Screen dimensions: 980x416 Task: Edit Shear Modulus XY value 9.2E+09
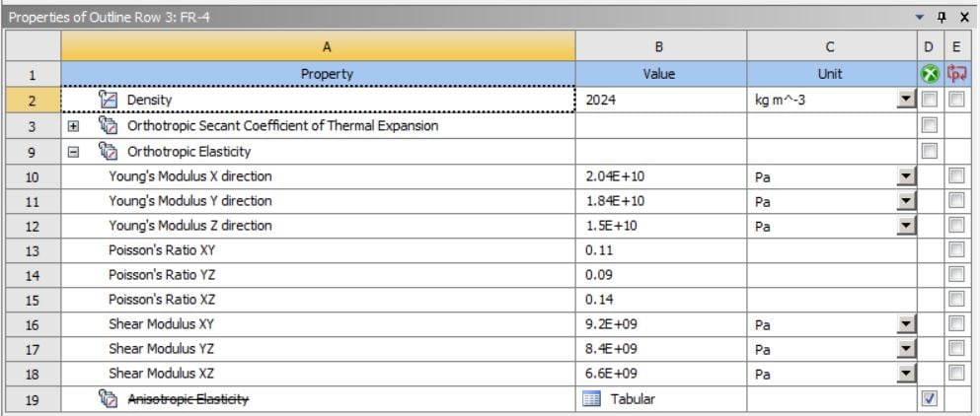click(611, 324)
